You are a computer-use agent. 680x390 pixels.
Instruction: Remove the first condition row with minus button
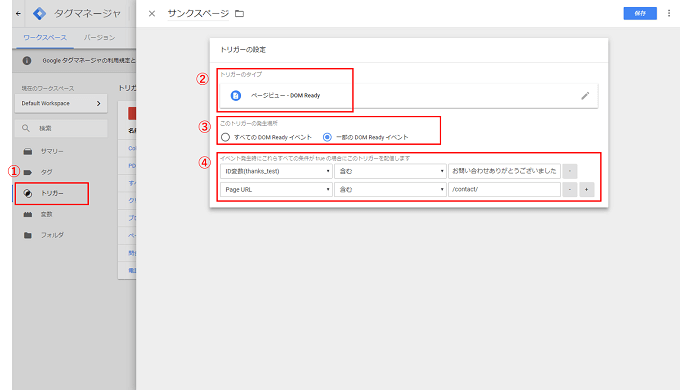570,171
